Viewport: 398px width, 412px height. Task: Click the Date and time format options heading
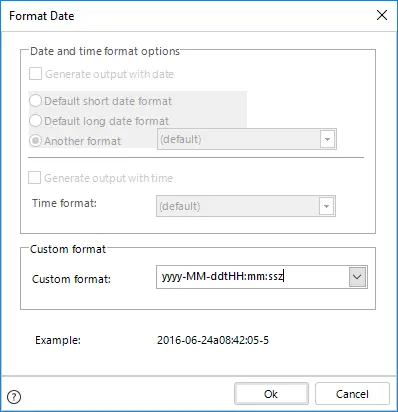[105, 51]
